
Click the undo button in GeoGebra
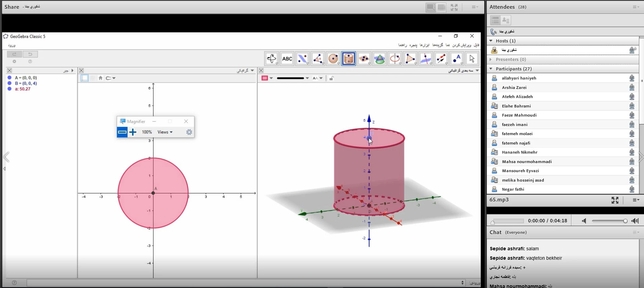pyautogui.click(x=30, y=54)
